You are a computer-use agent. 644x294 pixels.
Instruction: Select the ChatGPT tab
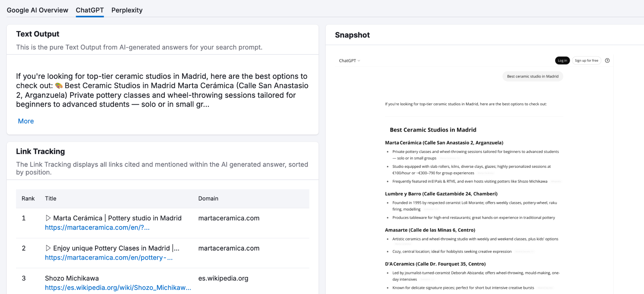tap(90, 10)
